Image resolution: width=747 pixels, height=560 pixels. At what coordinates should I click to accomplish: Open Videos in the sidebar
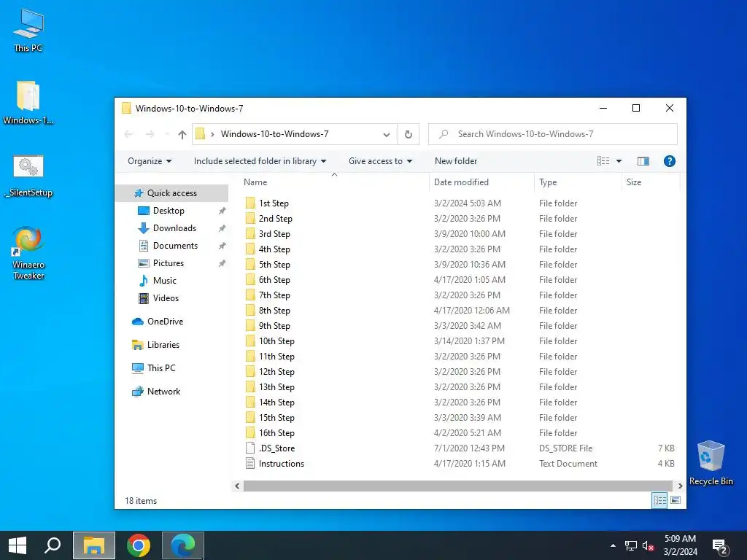coord(166,298)
